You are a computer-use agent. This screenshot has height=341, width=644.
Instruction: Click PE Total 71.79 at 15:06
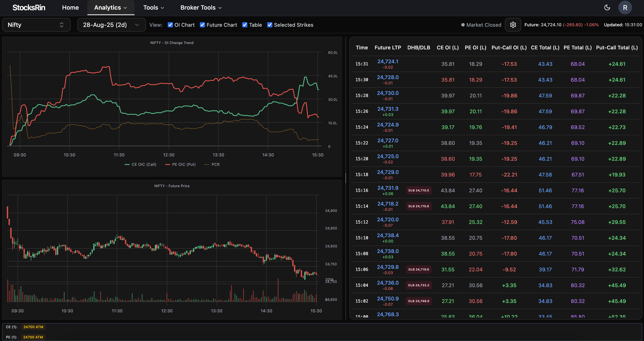[577, 269]
